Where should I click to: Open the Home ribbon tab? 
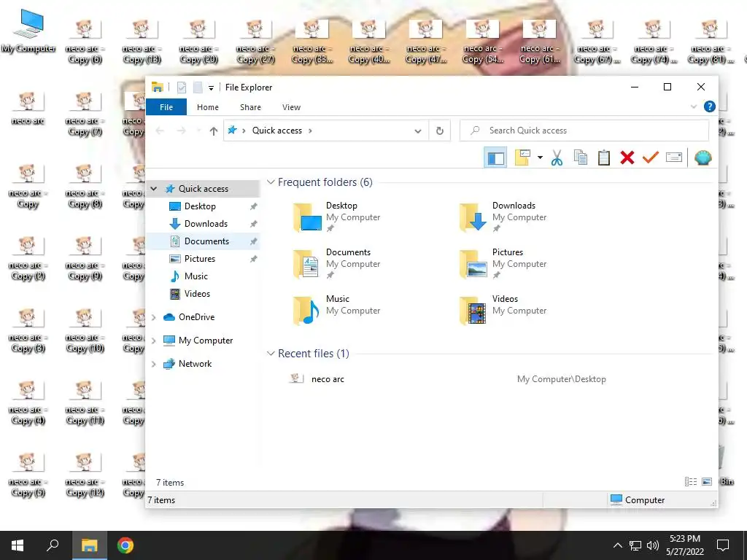[208, 107]
